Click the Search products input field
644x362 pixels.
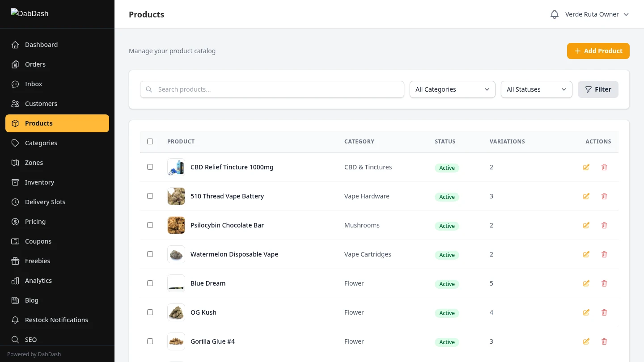click(277, 89)
